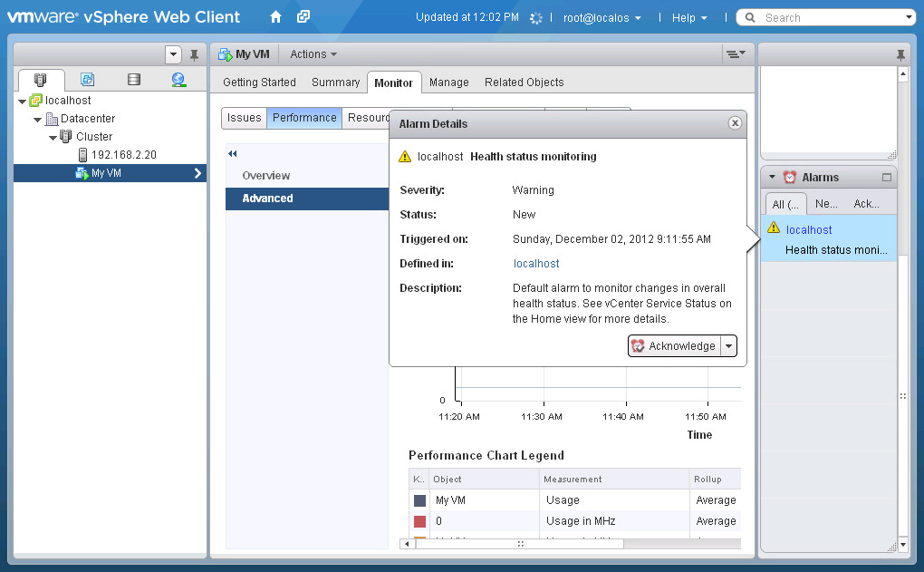Switch to the Summary tab
924x572 pixels.
click(x=335, y=82)
